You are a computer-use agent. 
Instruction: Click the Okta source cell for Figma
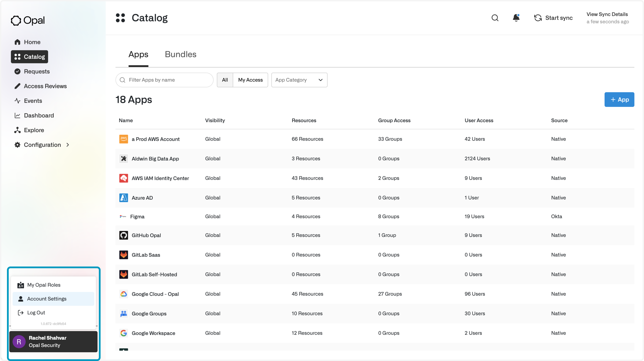point(556,216)
